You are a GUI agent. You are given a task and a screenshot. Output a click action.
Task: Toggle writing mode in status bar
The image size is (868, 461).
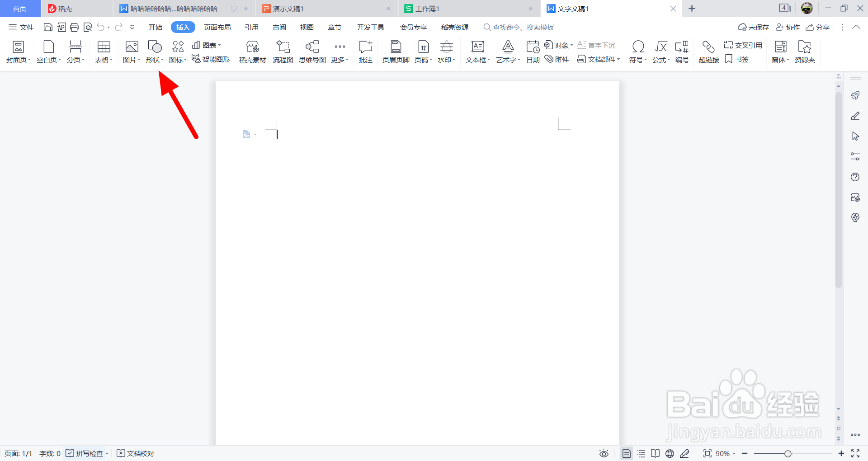[684, 453]
